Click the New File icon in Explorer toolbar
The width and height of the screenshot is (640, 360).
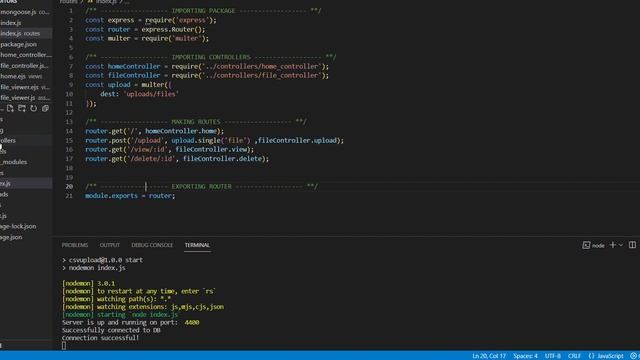click(10, 108)
